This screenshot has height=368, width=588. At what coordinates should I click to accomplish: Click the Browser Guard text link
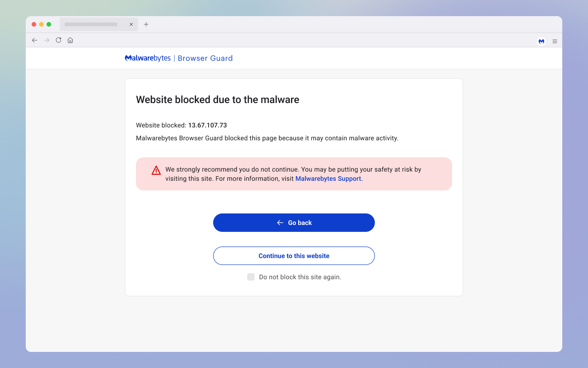pos(205,58)
